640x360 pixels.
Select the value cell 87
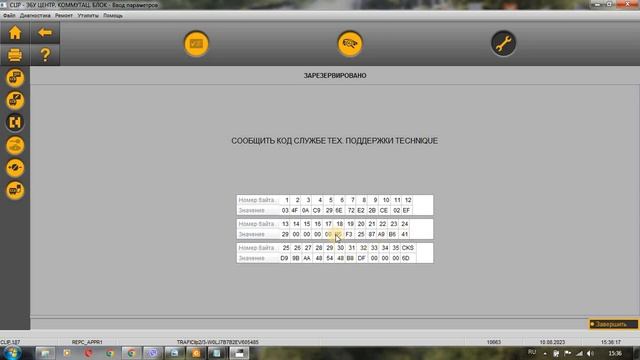(371, 235)
